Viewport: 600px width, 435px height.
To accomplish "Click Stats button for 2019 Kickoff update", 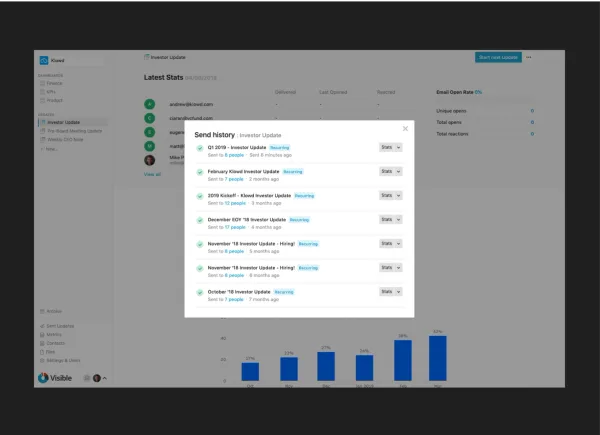I will pyautogui.click(x=387, y=196).
